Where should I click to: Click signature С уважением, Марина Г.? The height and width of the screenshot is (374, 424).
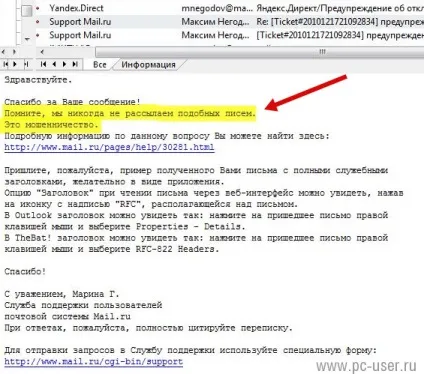[x=62, y=294]
